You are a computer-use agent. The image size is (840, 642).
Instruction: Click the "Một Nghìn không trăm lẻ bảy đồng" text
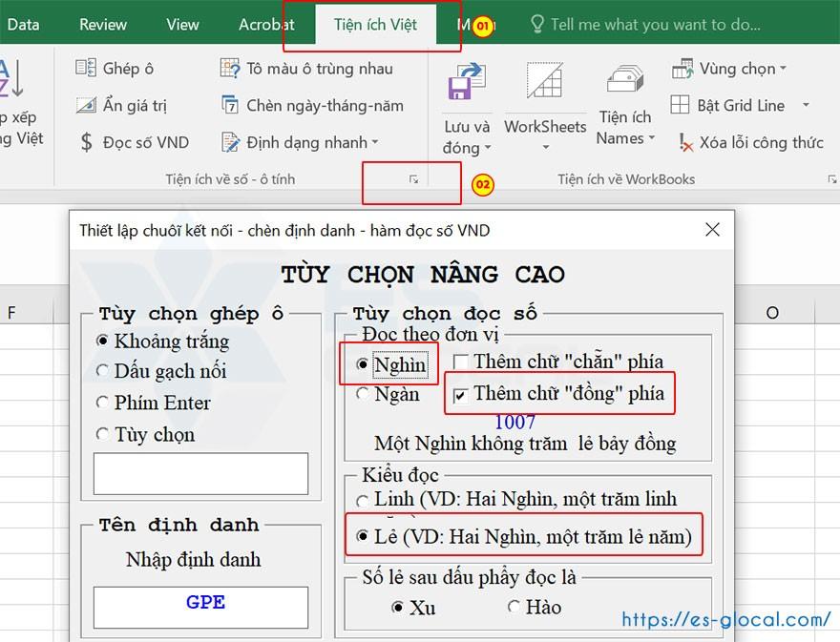click(x=525, y=444)
